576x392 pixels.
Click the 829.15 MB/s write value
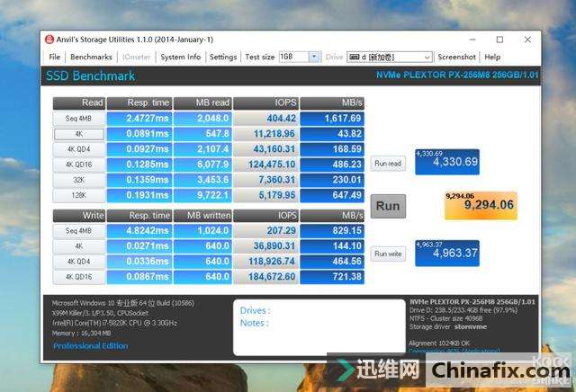[x=332, y=231]
